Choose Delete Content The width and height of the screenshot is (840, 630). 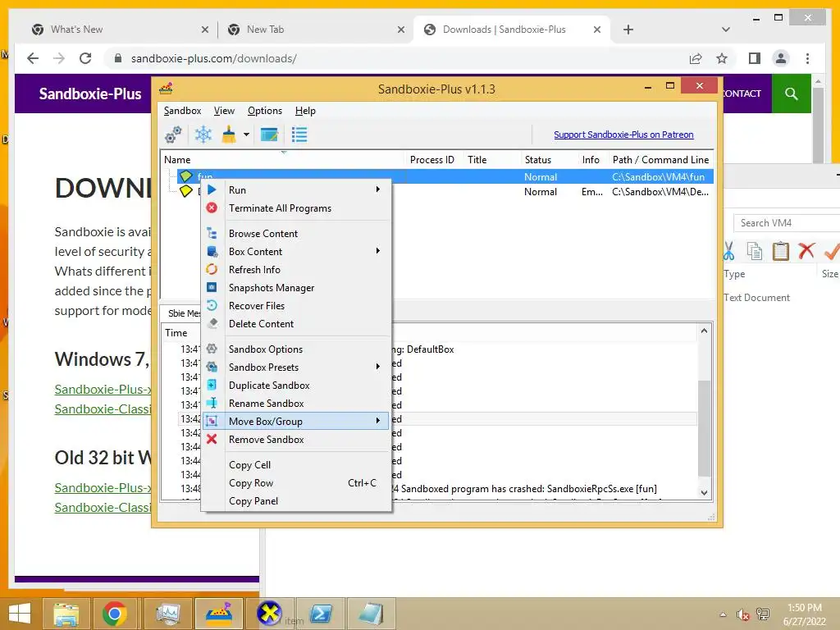[x=262, y=323]
